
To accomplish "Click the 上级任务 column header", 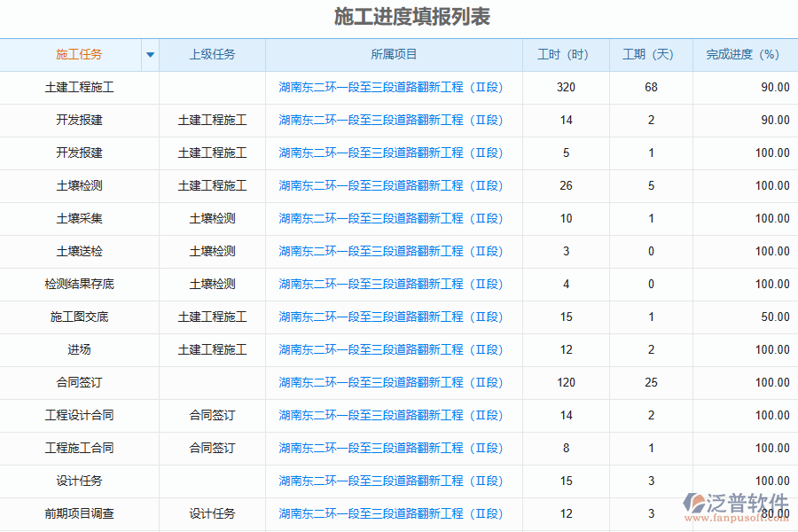I will pyautogui.click(x=212, y=55).
